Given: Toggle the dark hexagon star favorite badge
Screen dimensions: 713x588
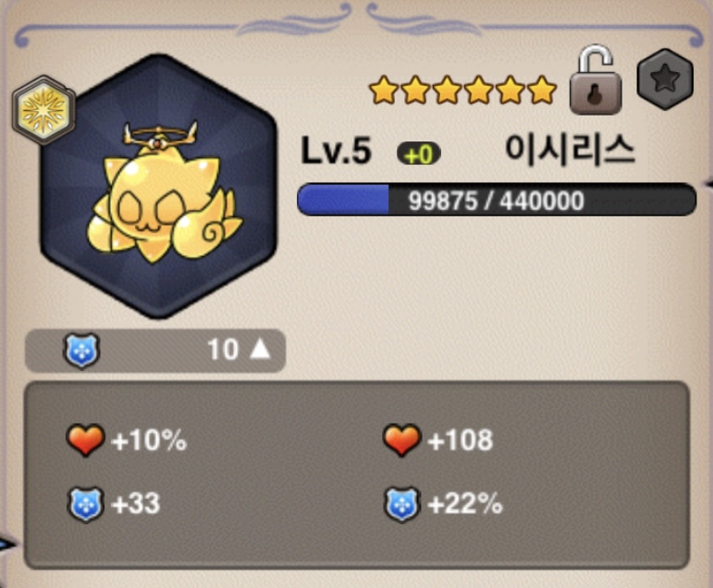Looking at the screenshot, I should point(665,80).
